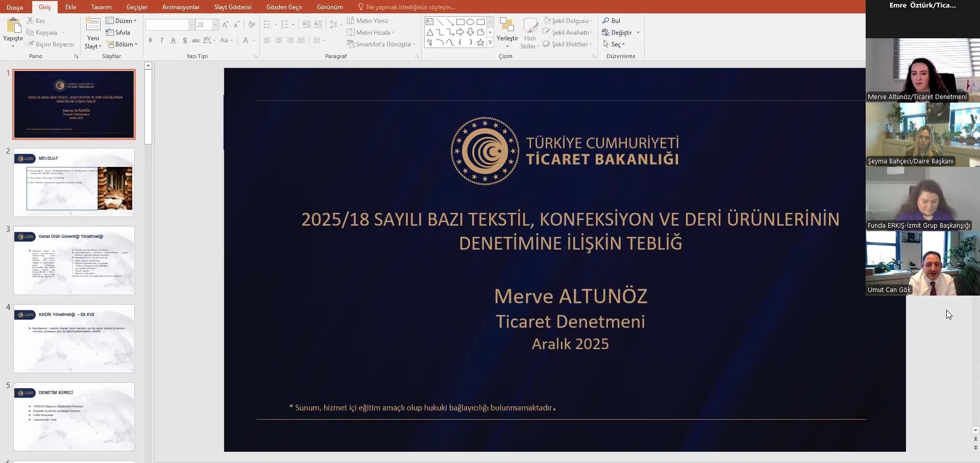This screenshot has height=463, width=980.
Task: Click the Bul (Find) magnifier icon
Action: click(606, 21)
